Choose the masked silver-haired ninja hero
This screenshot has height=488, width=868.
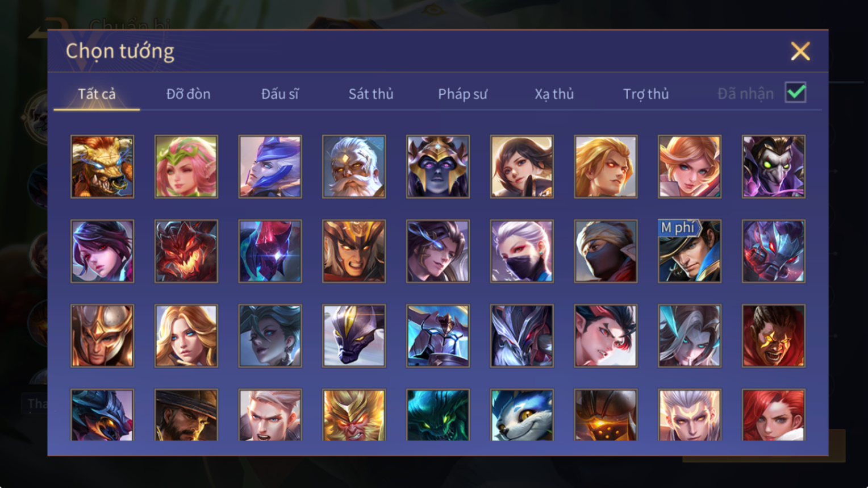tap(521, 251)
